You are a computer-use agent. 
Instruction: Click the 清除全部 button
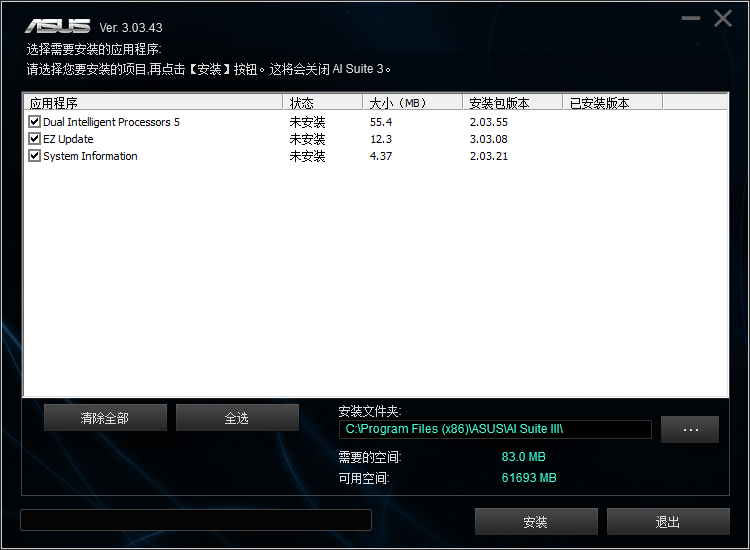point(105,418)
